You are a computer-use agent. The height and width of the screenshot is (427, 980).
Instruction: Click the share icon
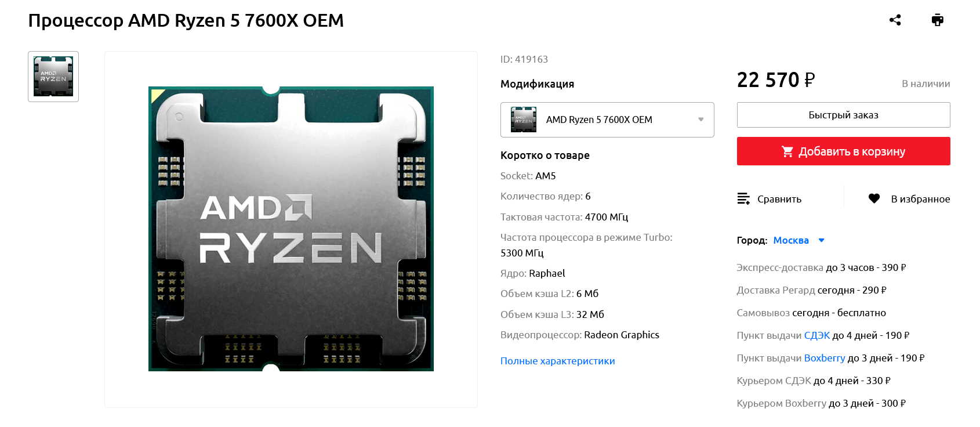click(x=895, y=20)
